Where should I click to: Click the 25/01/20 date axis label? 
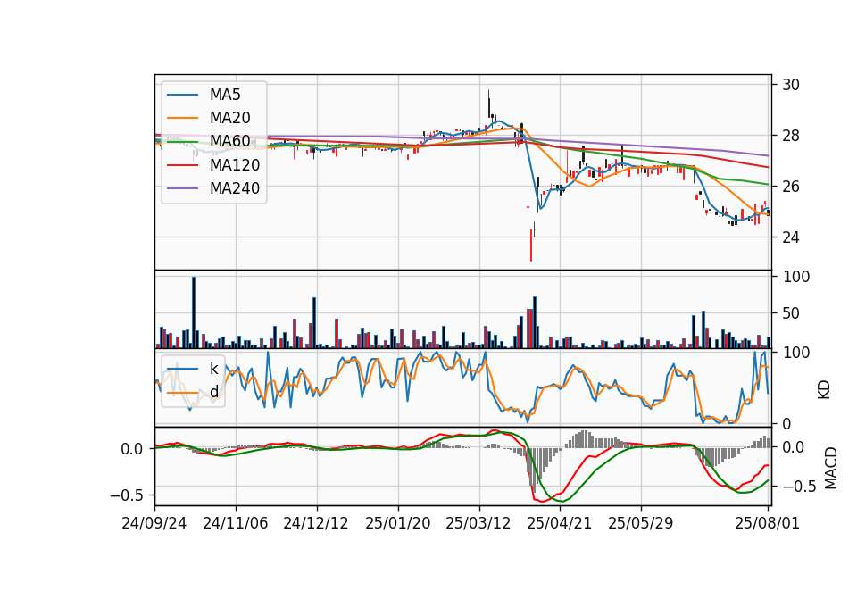(398, 523)
